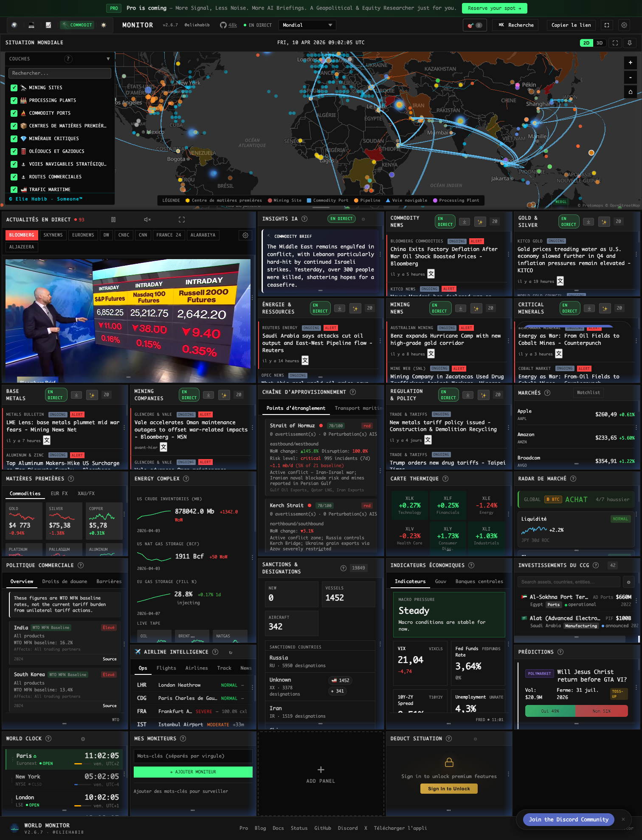Image resolution: width=642 pixels, height=840 pixels.
Task: Collapse the Couches layers panel
Action: coord(108,59)
